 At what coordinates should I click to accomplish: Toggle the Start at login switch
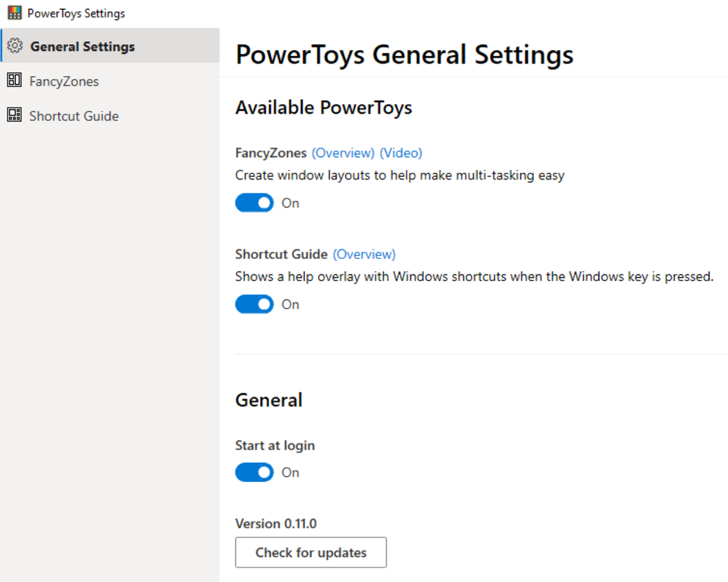[254, 472]
